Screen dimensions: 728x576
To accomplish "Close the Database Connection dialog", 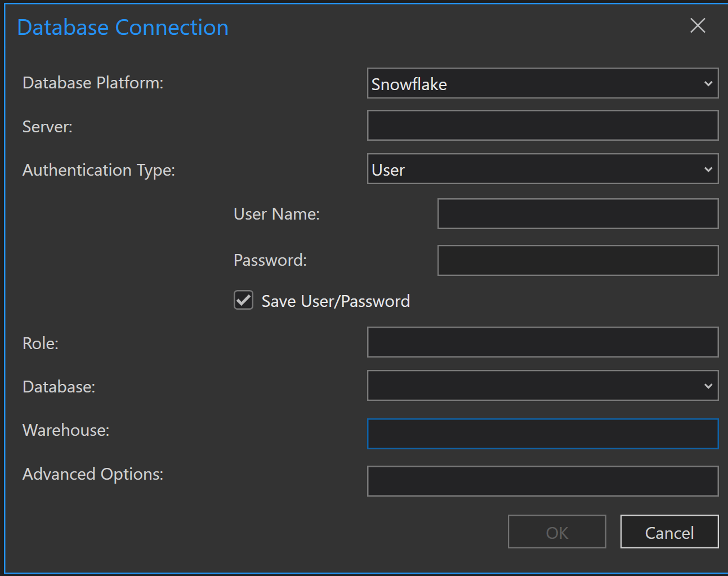I will [x=698, y=25].
